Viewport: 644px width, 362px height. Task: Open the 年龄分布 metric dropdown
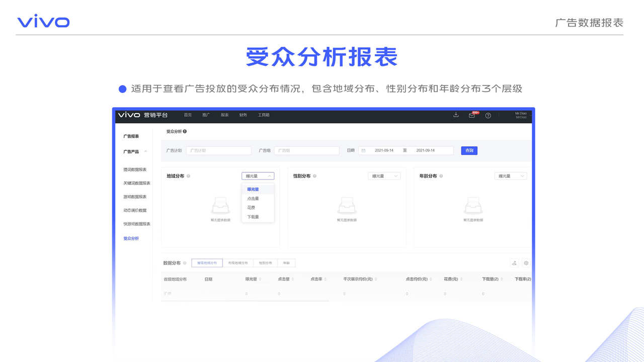(511, 176)
